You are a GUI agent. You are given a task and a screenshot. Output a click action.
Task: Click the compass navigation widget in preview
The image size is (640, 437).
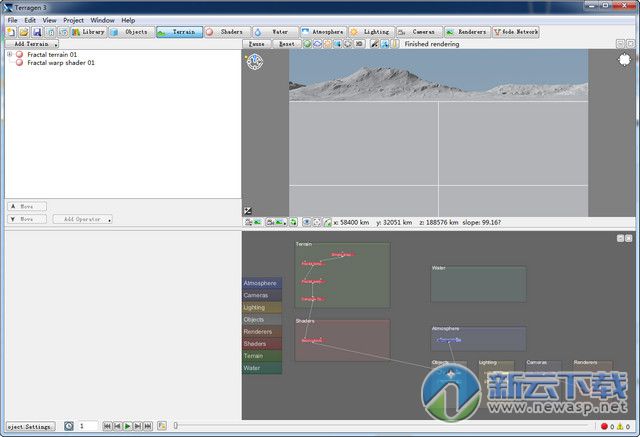pos(255,62)
